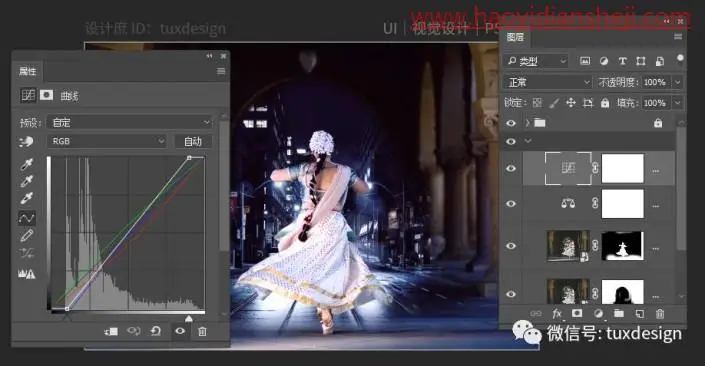Image resolution: width=705 pixels, height=366 pixels.
Task: Toggle visibility of Curves adjustment layer
Action: (x=511, y=168)
